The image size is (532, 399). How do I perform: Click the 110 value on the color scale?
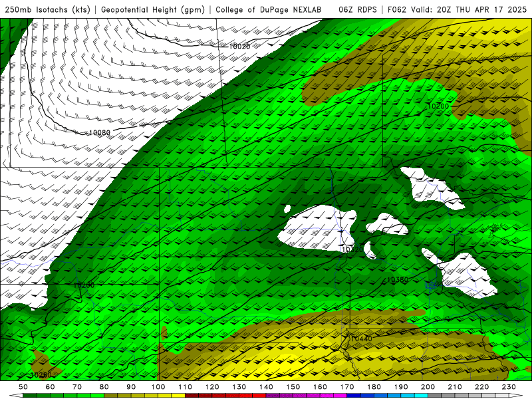point(186,387)
